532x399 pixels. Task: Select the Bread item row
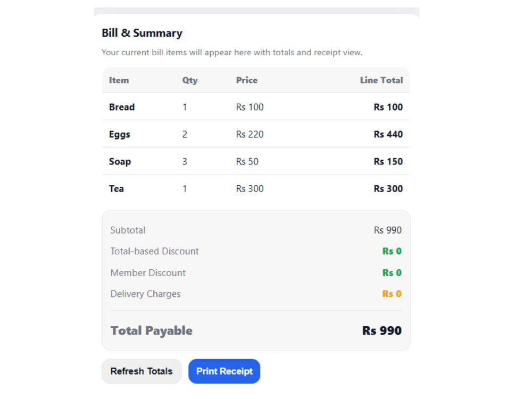point(256,107)
